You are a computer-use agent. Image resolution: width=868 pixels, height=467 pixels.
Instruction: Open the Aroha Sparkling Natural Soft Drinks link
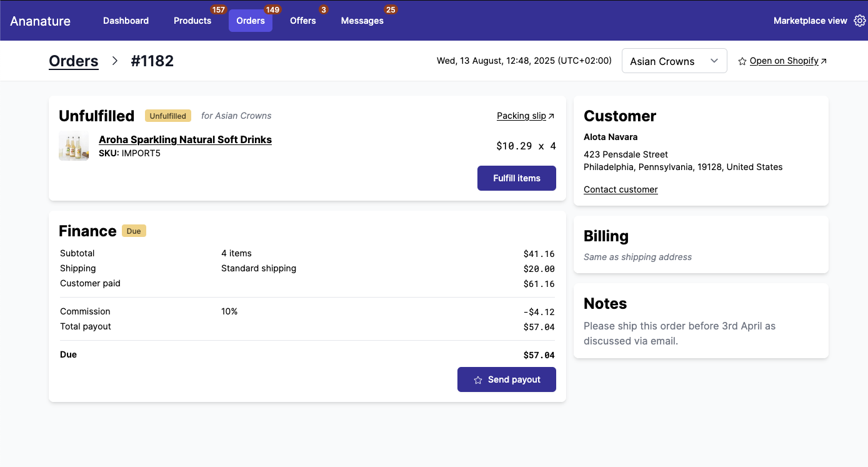185,139
